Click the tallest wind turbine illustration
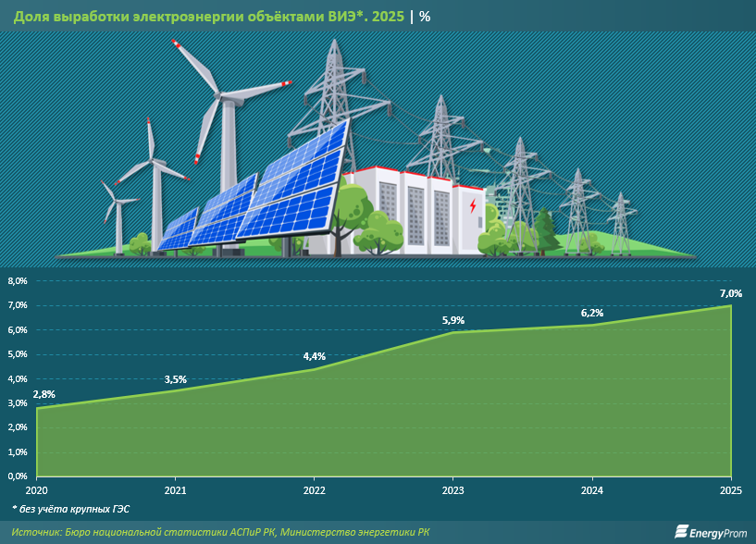Viewport: 756px width, 544px height. 222,139
